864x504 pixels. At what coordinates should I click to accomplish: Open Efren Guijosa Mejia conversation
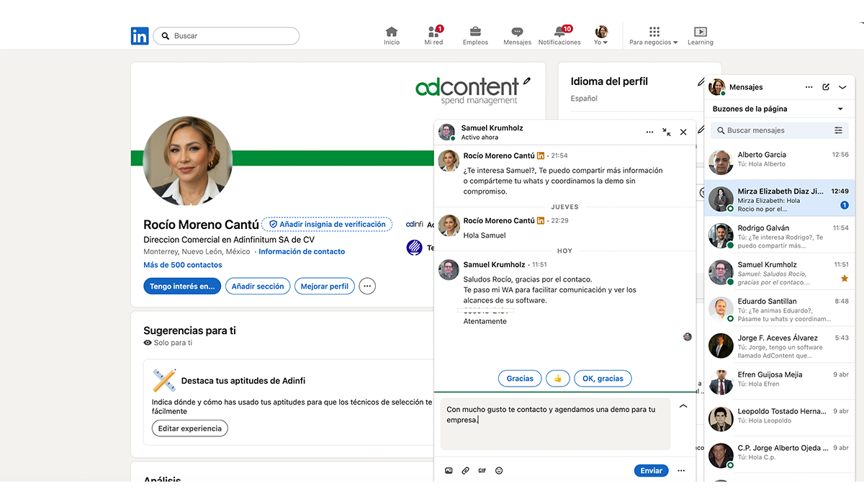(780, 382)
